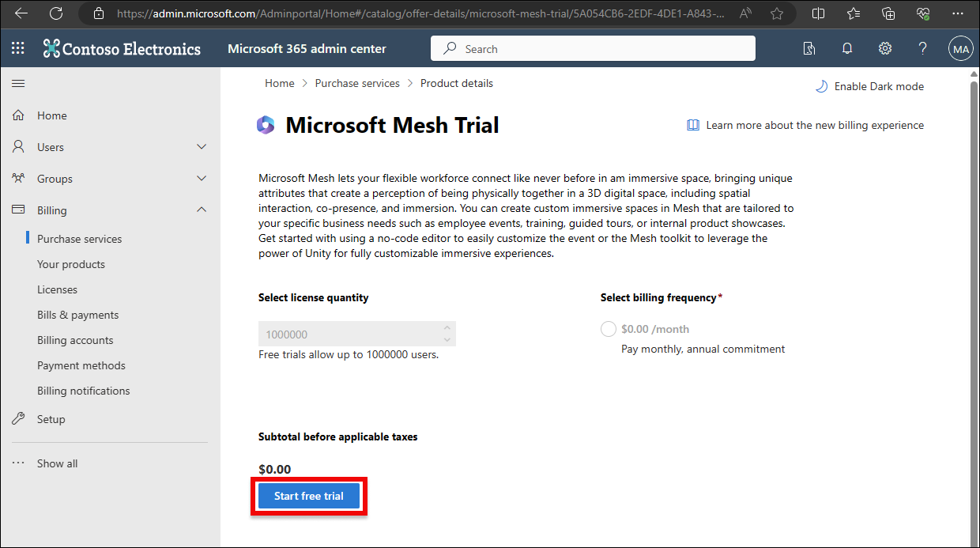The height and width of the screenshot is (548, 980).
Task: Enable Dark mode
Action: tap(869, 86)
